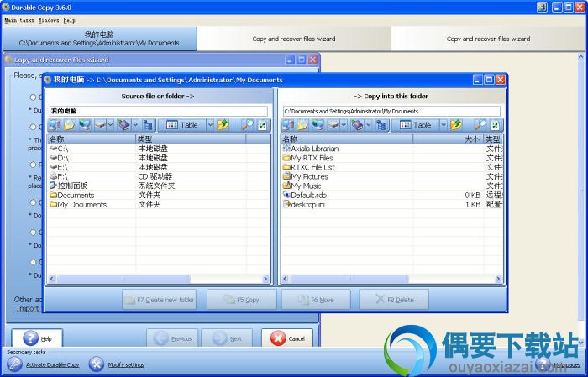
Task: Click Table view button in destination pane
Action: 415,125
